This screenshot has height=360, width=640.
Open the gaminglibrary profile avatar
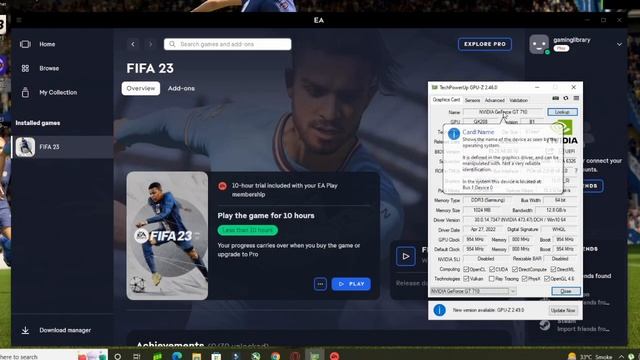pyautogui.click(x=539, y=44)
